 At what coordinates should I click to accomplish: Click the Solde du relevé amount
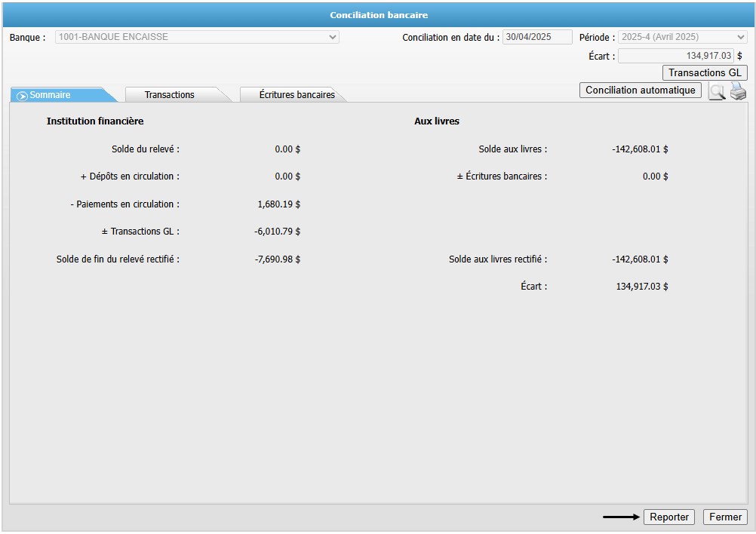pos(287,149)
